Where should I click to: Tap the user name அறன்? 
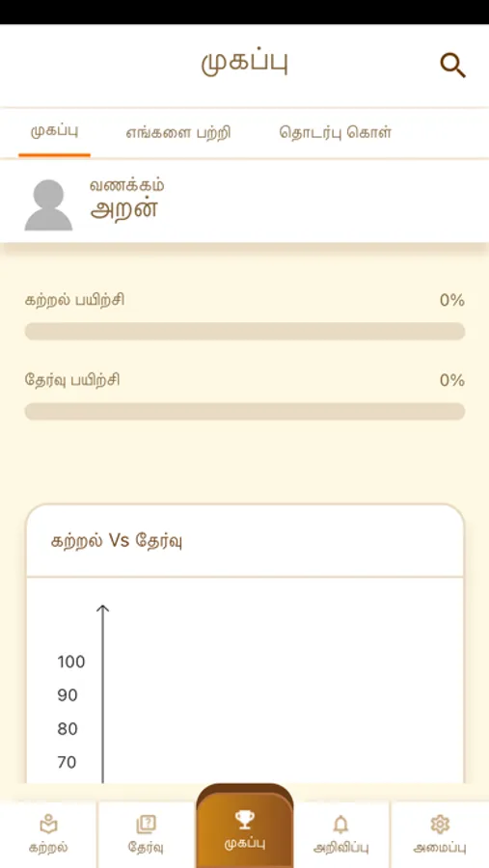click(124, 210)
